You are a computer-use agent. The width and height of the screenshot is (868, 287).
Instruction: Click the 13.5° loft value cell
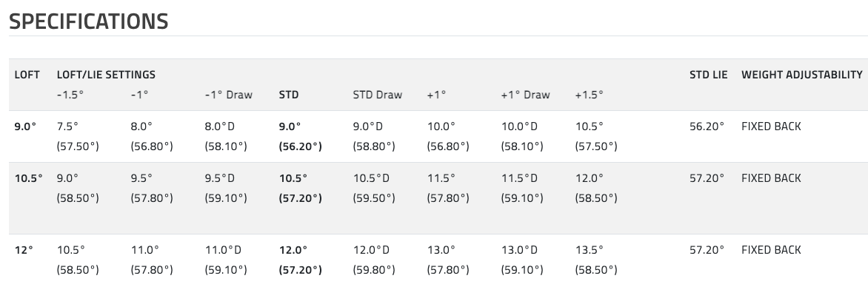(590, 250)
